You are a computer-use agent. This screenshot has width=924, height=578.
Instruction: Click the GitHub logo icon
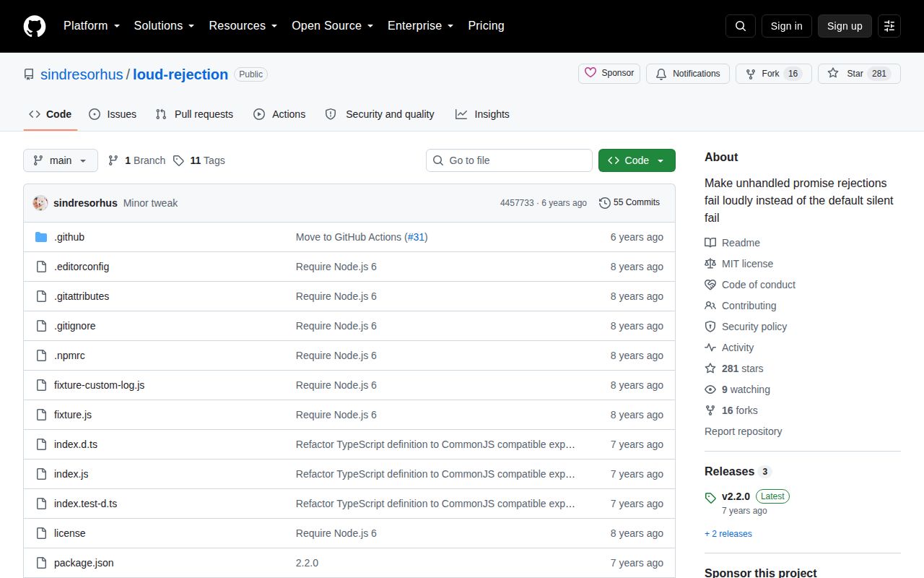click(35, 26)
